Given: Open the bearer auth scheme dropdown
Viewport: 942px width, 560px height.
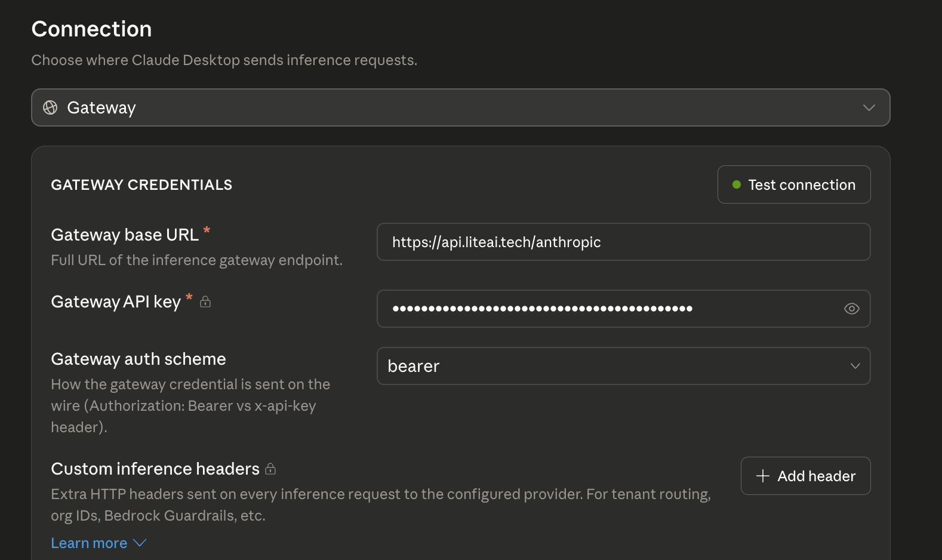Looking at the screenshot, I should pyautogui.click(x=623, y=366).
